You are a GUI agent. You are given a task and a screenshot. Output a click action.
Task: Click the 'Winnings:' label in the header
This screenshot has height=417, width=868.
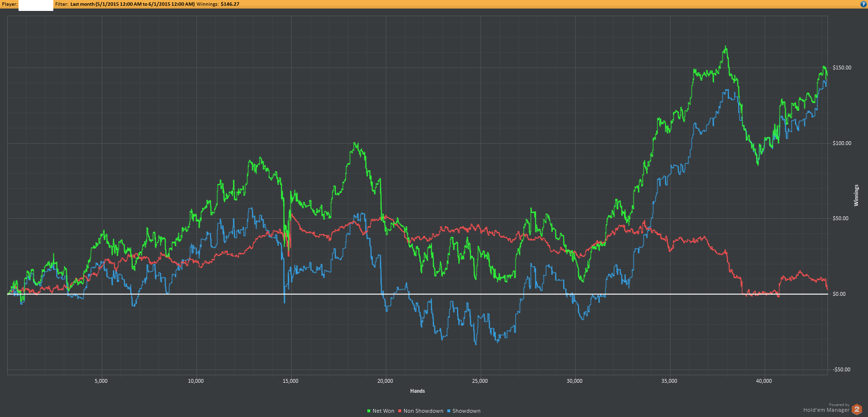click(x=207, y=4)
